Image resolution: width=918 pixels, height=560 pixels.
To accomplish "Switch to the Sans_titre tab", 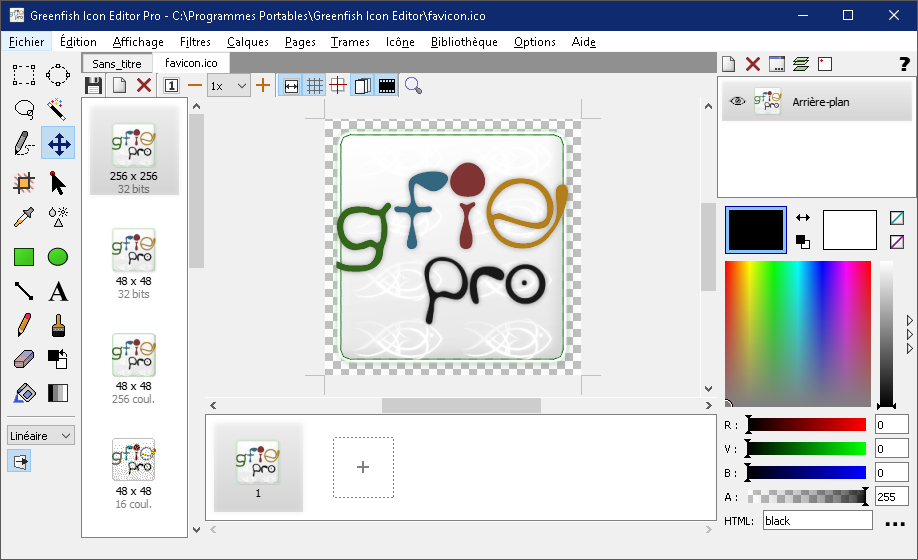I will pyautogui.click(x=117, y=63).
